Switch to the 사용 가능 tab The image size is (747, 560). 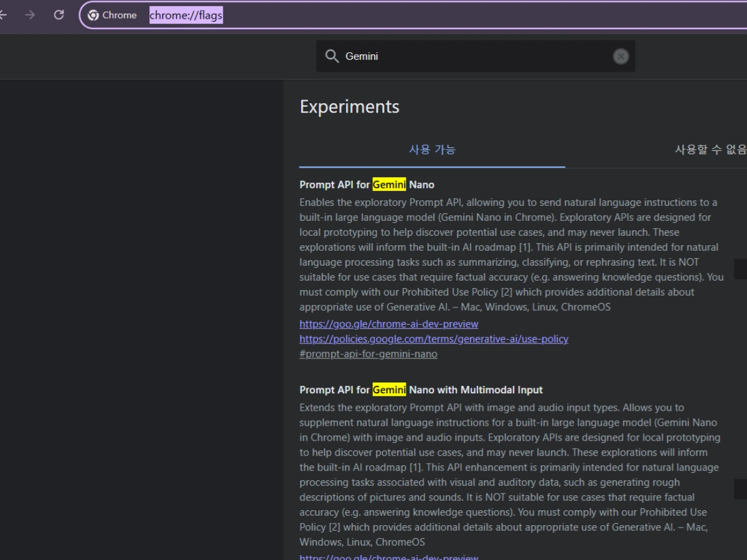click(432, 149)
